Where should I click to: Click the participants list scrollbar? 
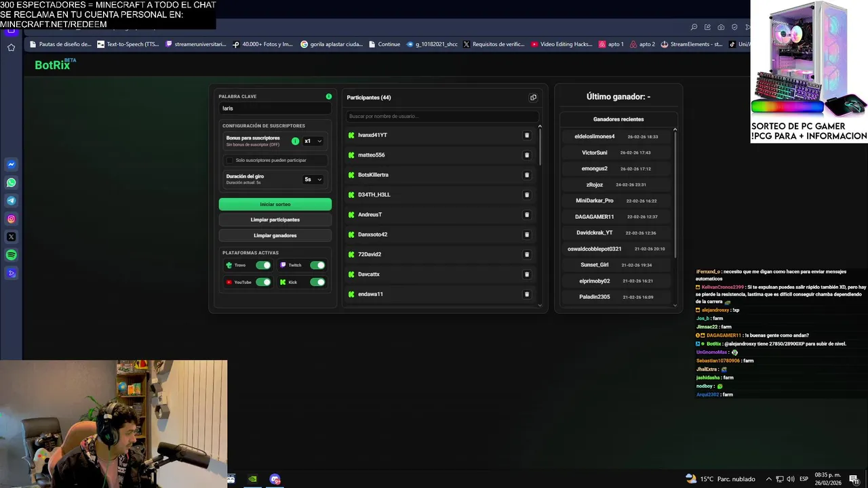click(x=540, y=146)
